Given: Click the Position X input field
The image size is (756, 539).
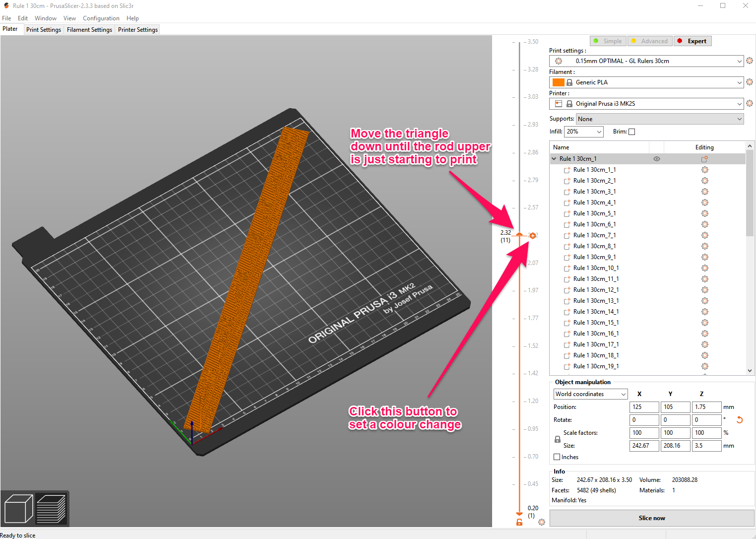Looking at the screenshot, I should click(x=644, y=407).
